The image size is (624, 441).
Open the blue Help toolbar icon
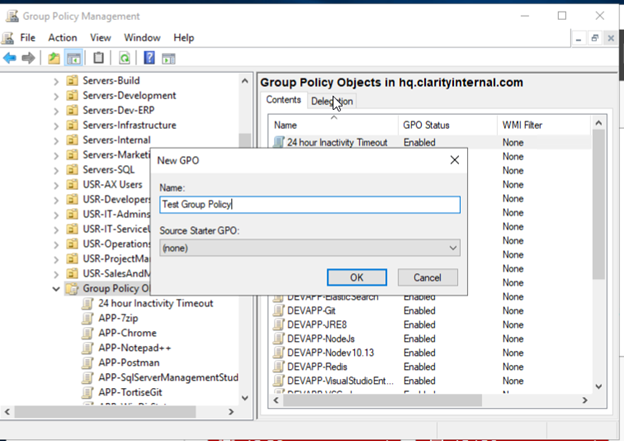click(x=149, y=58)
